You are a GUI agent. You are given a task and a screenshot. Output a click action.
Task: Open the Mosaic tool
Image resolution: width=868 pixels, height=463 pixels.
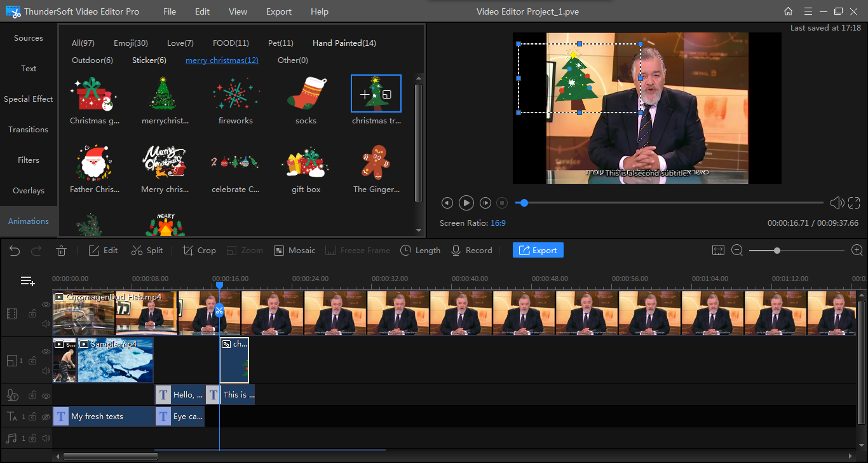pos(294,251)
